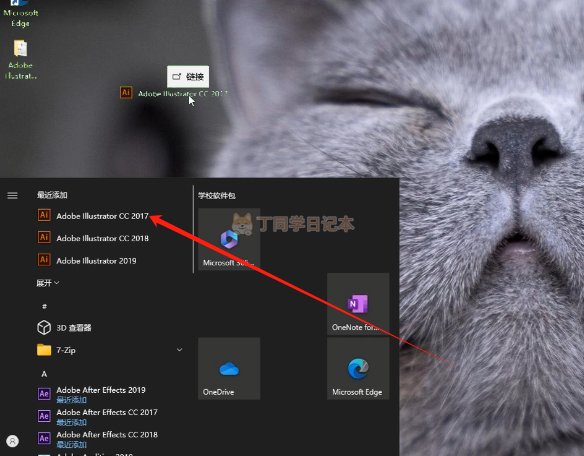Open Adobe Illustrator CC 2017 icon in Start list
This screenshot has height=456, width=584.
click(x=44, y=215)
